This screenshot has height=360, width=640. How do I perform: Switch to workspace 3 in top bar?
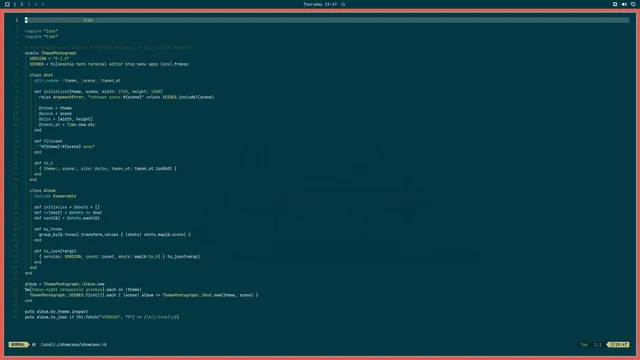[29, 4]
